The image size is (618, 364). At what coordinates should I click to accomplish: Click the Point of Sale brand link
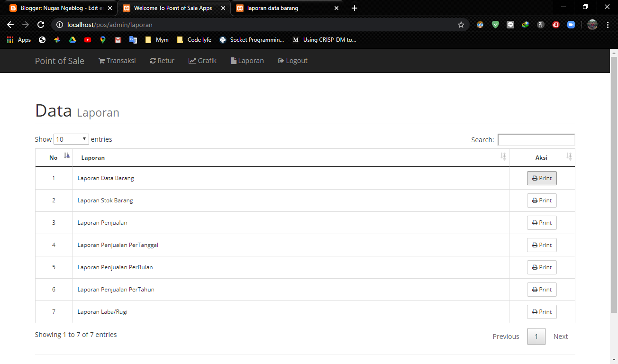click(60, 61)
